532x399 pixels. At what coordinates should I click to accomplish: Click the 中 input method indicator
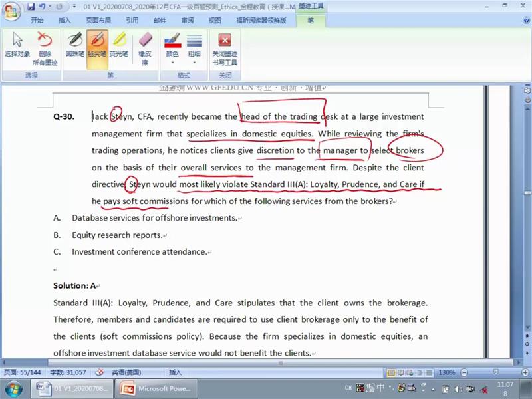point(380,388)
